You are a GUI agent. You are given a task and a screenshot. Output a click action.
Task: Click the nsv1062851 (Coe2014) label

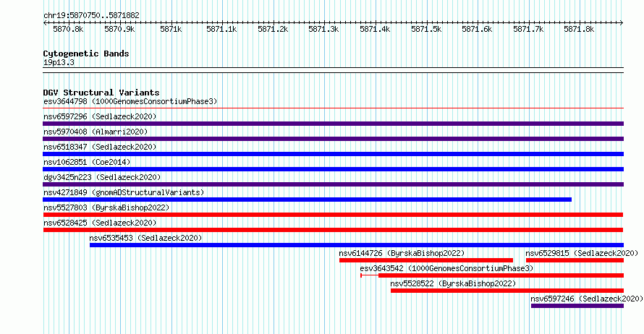pyautogui.click(x=87, y=162)
